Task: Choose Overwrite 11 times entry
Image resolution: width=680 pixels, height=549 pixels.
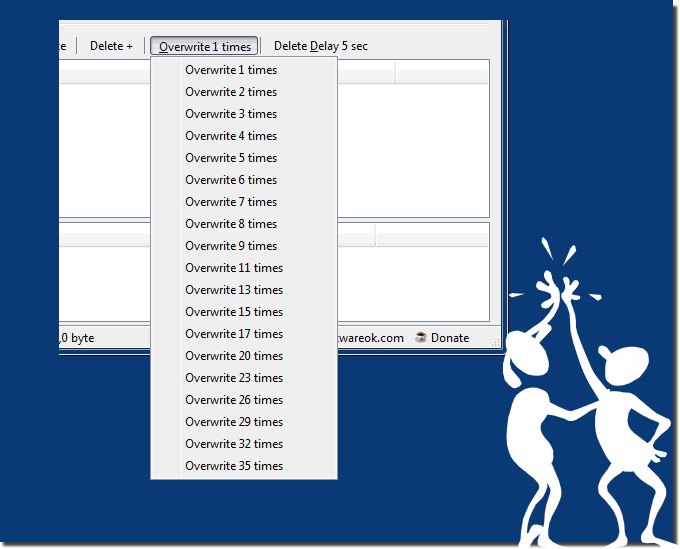Action: [244, 268]
